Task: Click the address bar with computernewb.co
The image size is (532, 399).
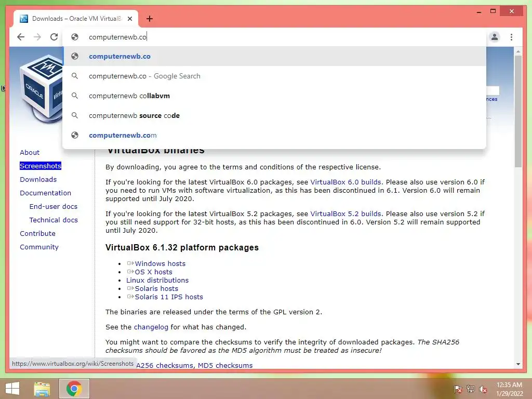Action: (x=274, y=37)
